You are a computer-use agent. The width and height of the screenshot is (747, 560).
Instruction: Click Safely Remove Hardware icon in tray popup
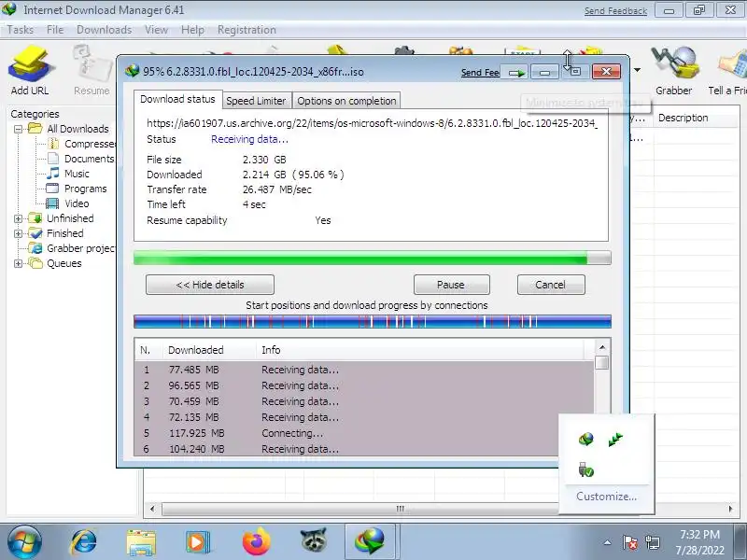(586, 469)
